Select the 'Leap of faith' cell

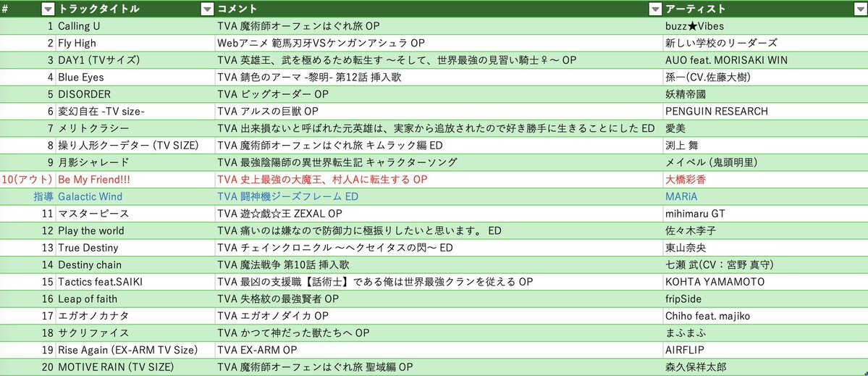[135, 299]
